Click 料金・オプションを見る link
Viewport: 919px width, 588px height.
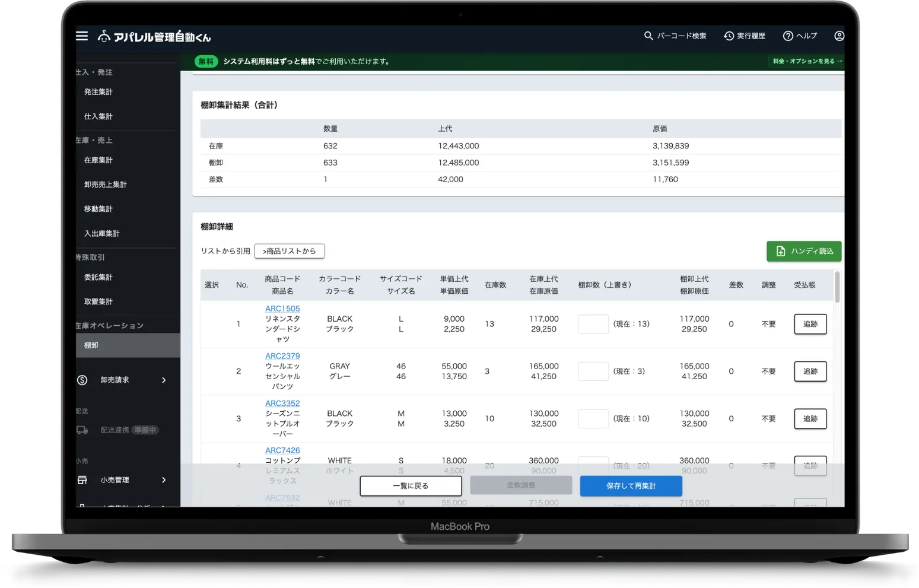coord(807,61)
